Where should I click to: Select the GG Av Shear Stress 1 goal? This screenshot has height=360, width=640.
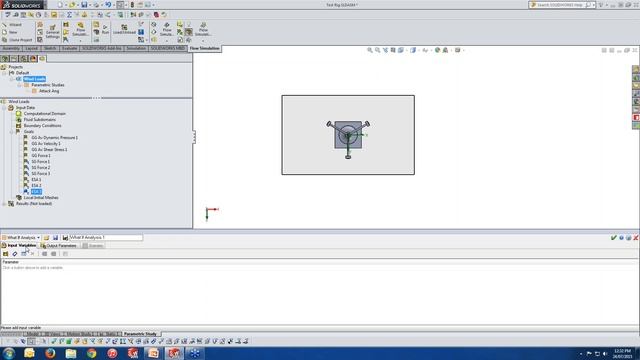point(49,150)
